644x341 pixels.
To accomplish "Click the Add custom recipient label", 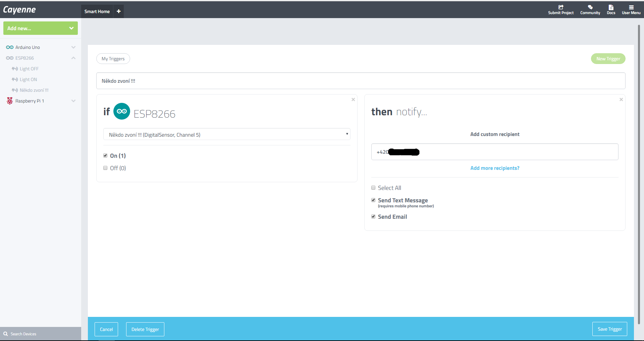I will 495,134.
